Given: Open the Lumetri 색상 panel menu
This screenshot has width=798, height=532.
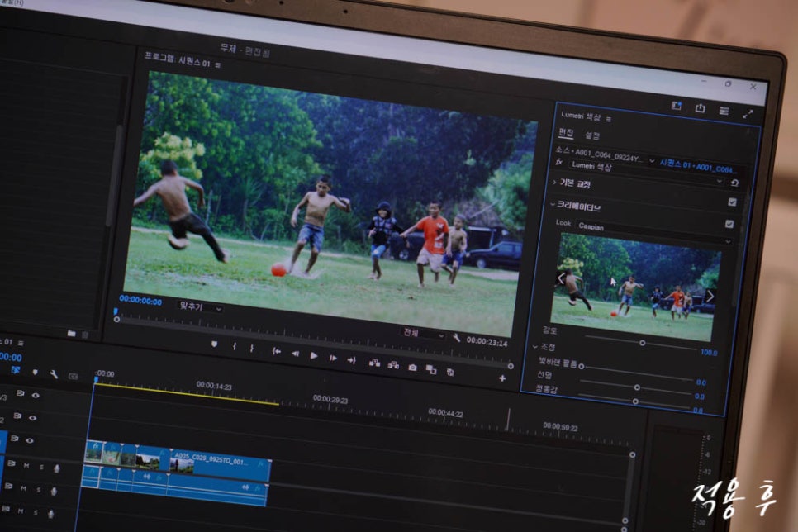Looking at the screenshot, I should click(608, 119).
